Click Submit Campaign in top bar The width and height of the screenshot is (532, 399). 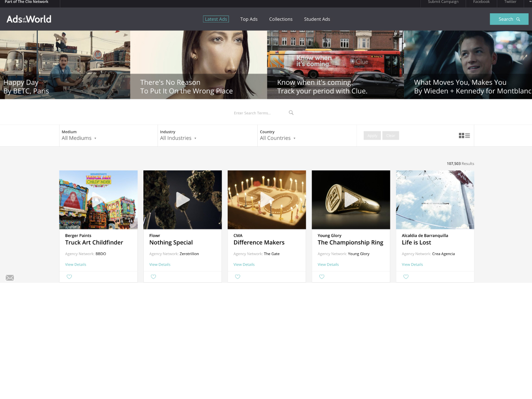coord(443,2)
